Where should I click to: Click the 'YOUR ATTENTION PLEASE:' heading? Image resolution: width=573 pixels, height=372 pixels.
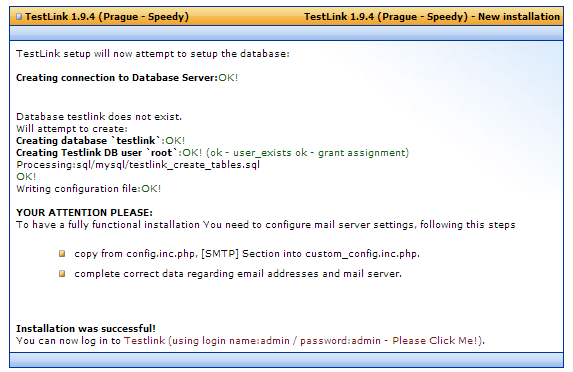[x=84, y=213]
